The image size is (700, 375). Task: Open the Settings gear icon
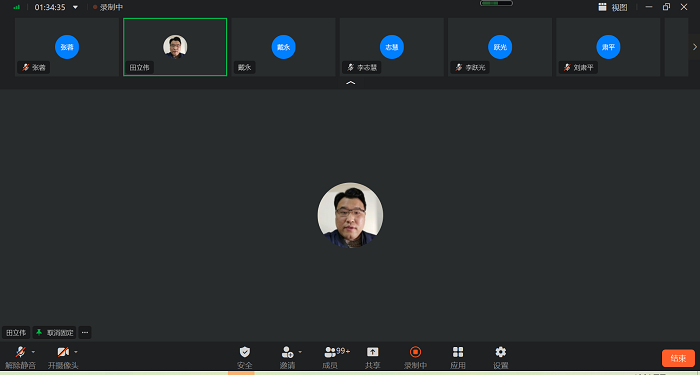(501, 352)
